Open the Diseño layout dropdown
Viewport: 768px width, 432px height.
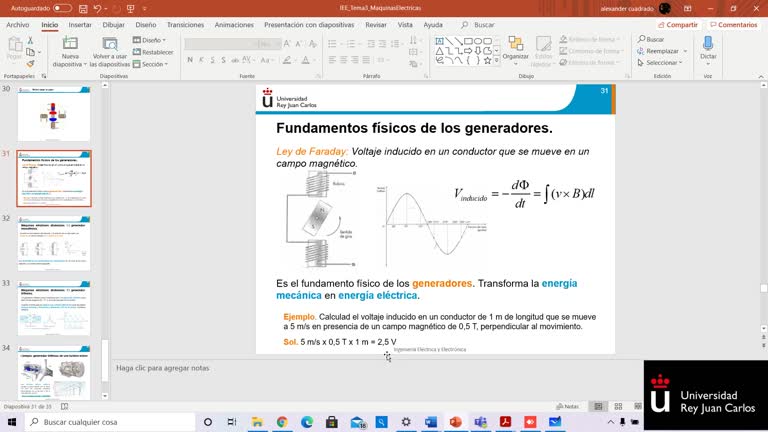pyautogui.click(x=149, y=40)
